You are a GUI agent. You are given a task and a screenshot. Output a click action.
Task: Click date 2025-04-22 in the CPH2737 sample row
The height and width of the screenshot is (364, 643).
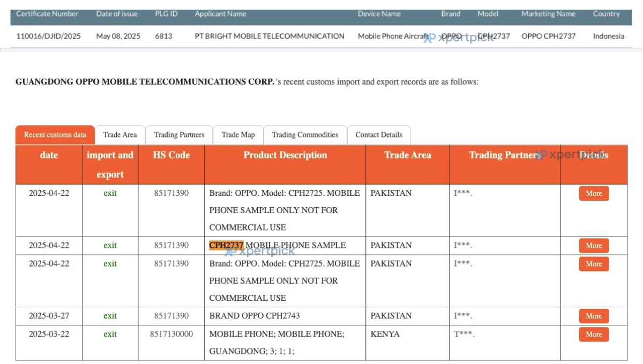click(x=49, y=245)
